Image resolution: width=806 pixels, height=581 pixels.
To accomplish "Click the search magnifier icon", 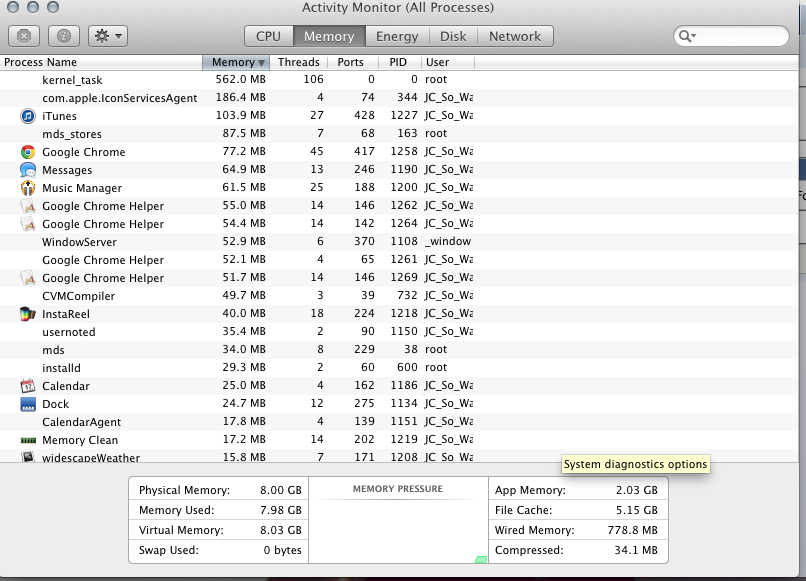I will pyautogui.click(x=687, y=36).
